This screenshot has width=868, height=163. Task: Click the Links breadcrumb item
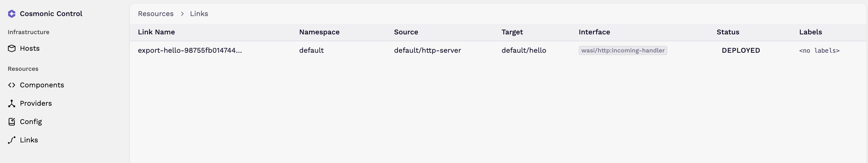(199, 14)
